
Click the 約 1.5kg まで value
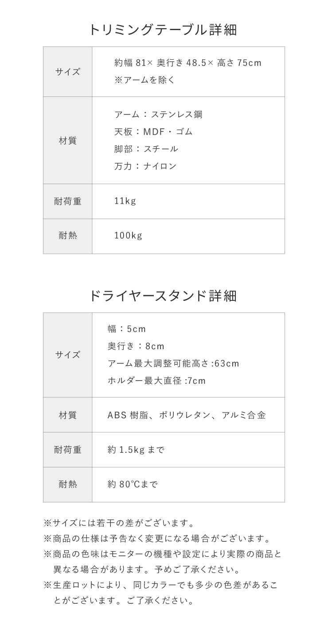click(x=136, y=450)
